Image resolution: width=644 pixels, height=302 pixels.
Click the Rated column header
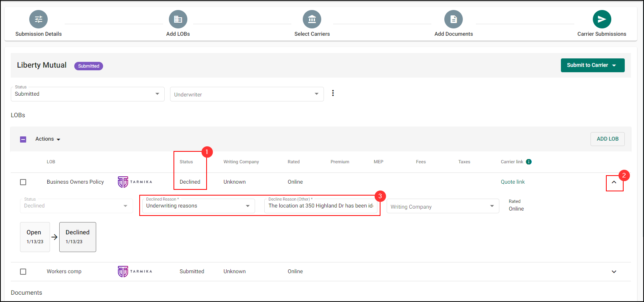point(294,162)
